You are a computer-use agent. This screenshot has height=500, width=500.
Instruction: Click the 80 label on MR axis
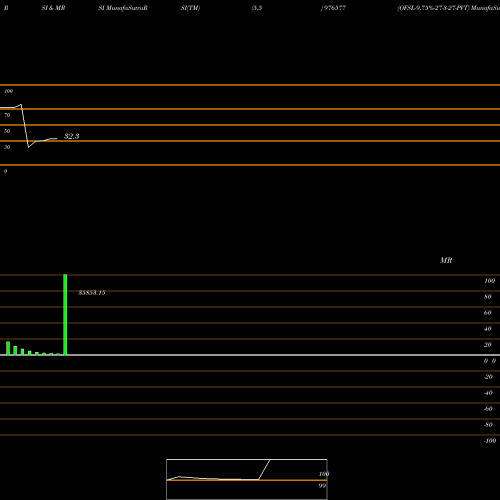tap(488, 297)
